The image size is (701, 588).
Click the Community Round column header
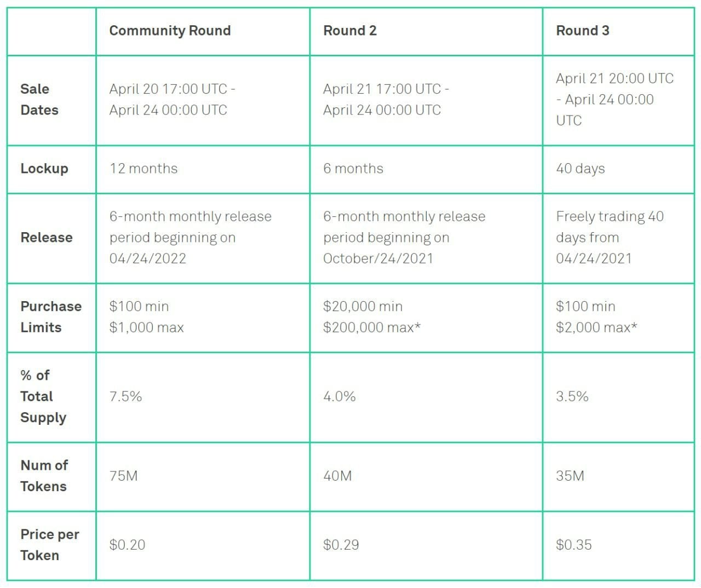(x=170, y=31)
